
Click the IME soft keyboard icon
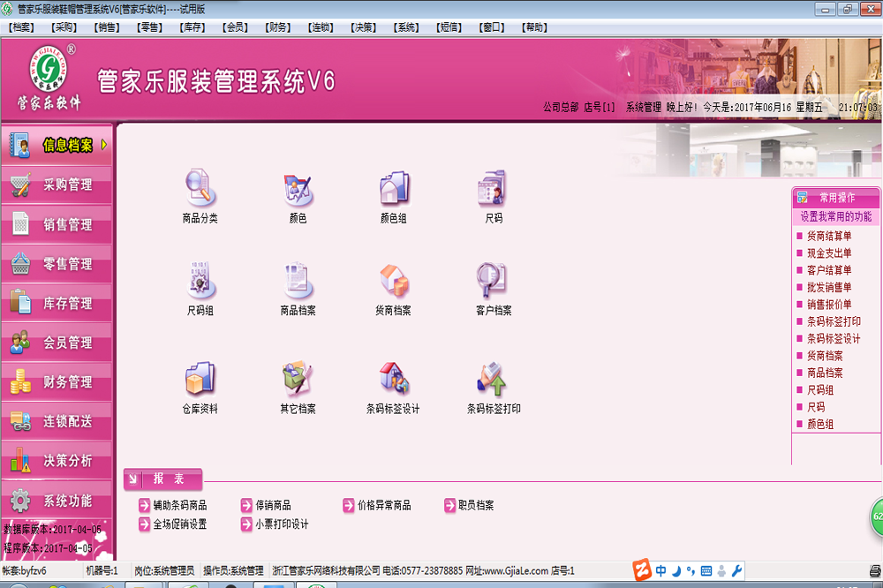pyautogui.click(x=706, y=571)
